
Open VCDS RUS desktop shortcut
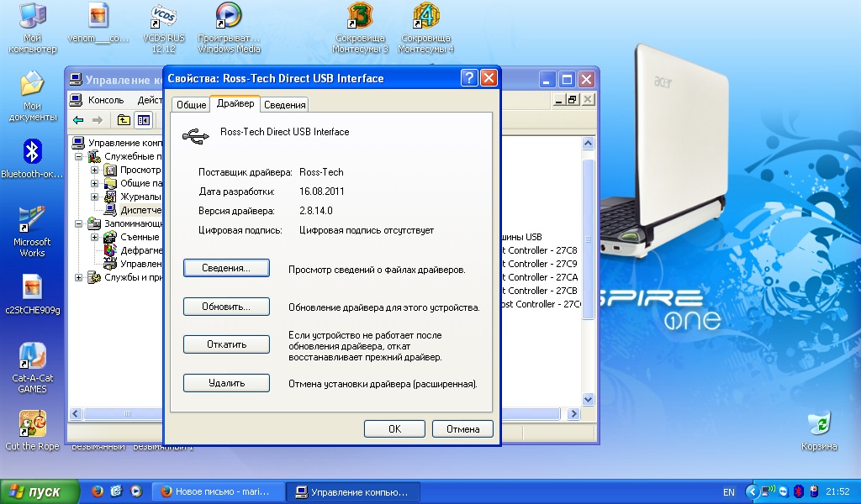click(163, 17)
